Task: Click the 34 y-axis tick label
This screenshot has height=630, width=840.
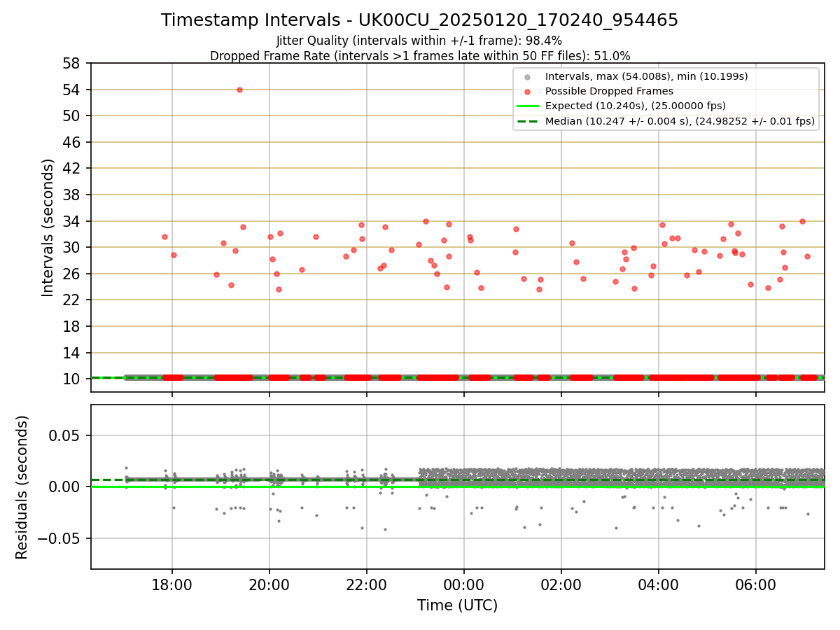Action: [73, 221]
